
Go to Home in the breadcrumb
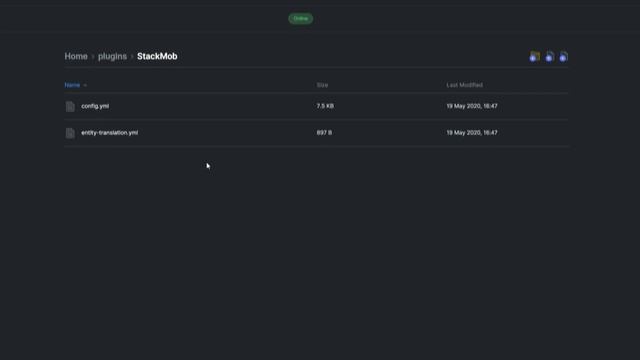76,56
